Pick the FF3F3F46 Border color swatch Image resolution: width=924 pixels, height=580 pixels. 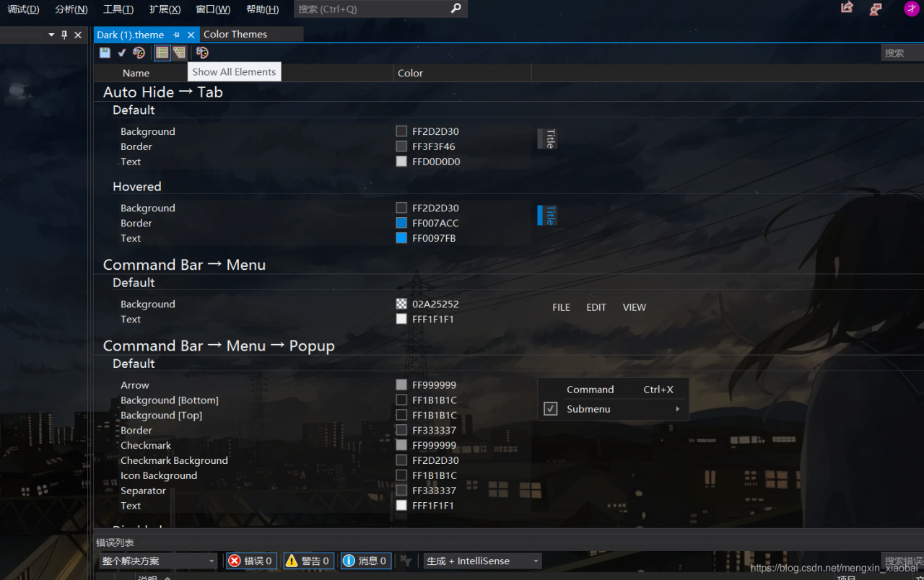point(401,146)
